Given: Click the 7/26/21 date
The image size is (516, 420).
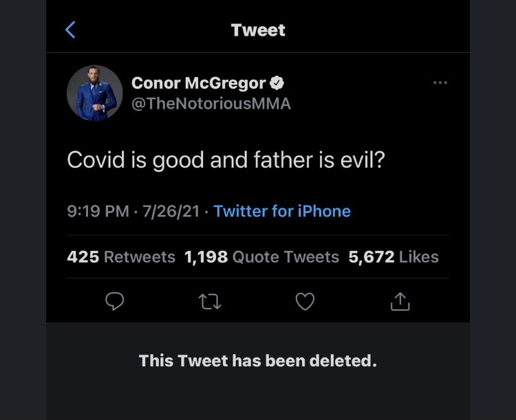Looking at the screenshot, I should pyautogui.click(x=172, y=211).
